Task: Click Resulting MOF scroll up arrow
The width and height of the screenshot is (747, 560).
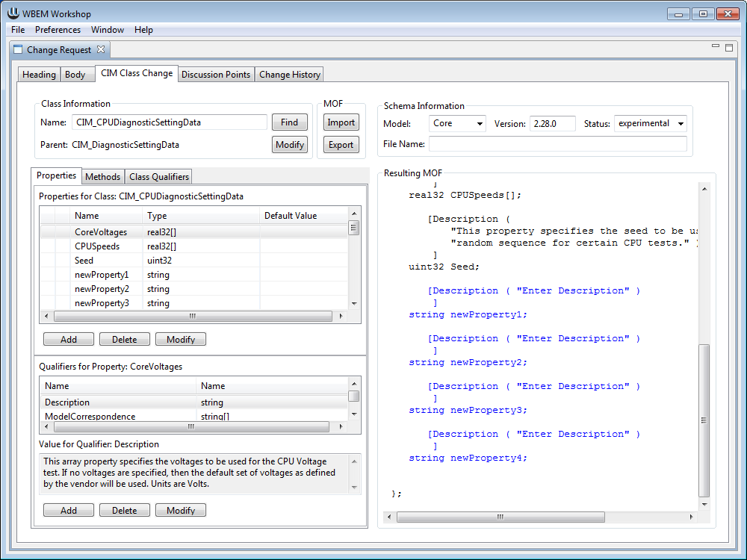Action: pos(704,189)
